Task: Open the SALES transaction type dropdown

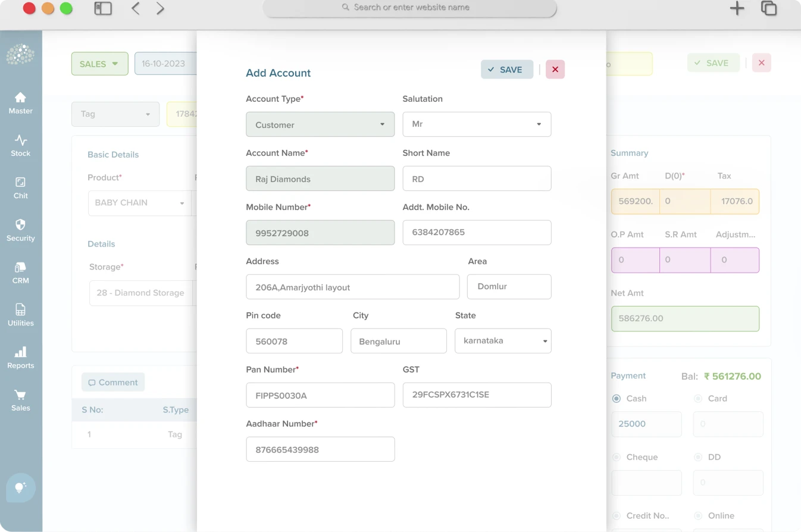Action: (99, 63)
